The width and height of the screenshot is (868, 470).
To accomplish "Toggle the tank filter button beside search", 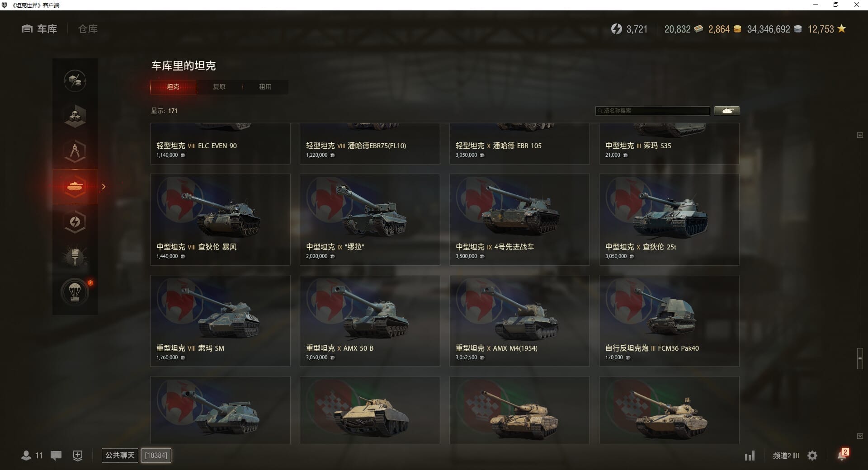I will click(727, 111).
